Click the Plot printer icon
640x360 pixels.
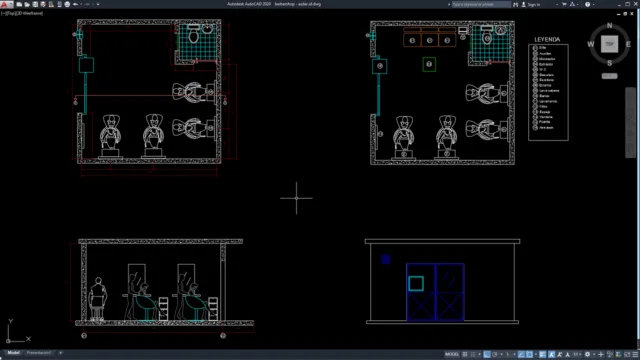tap(67, 4)
